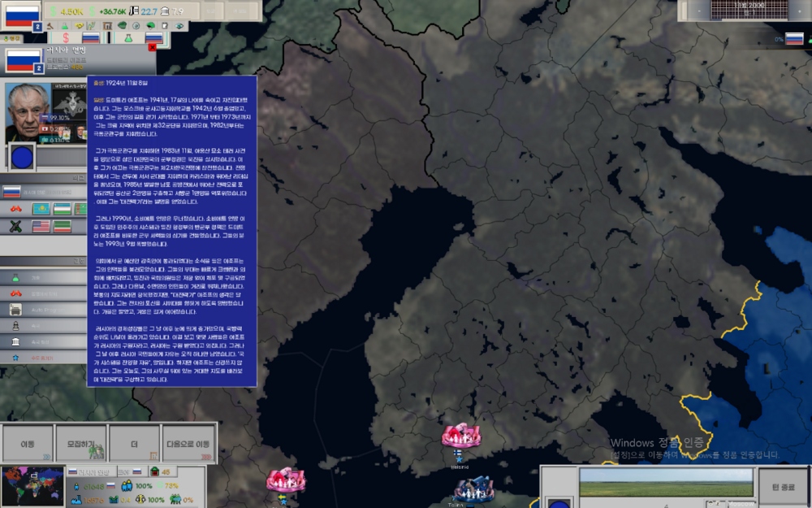This screenshot has height=508, width=812.
Task: Select the green flask button beside Russian flag
Action: pos(128,38)
